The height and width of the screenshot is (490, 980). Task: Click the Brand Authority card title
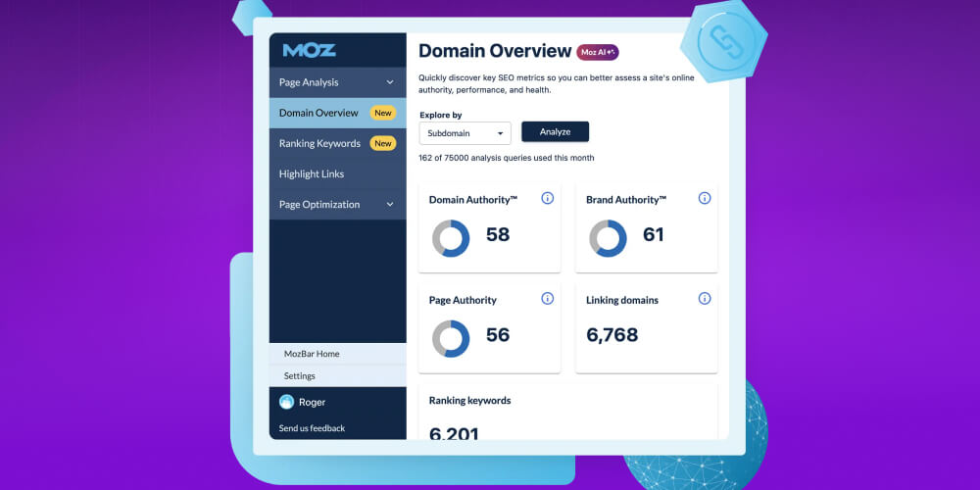point(626,200)
